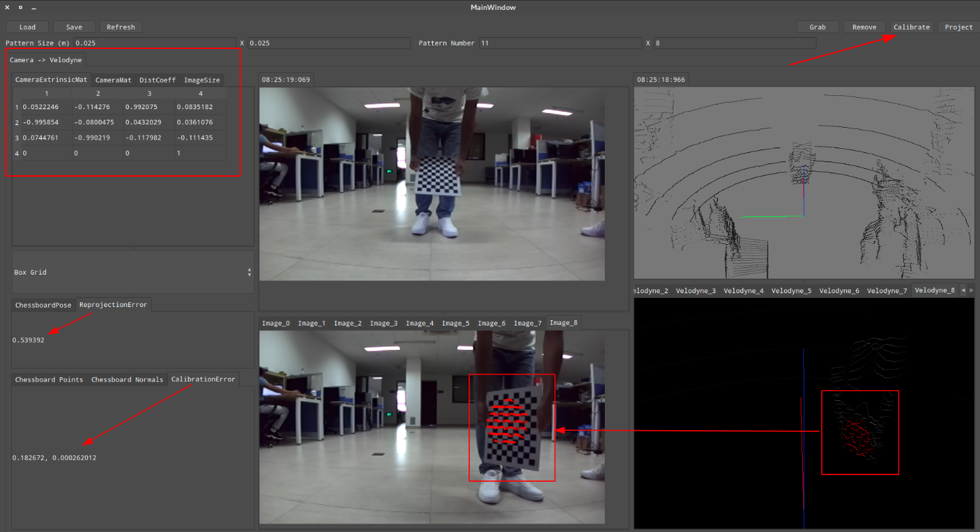This screenshot has width=980, height=532.
Task: Select the Image_8 tab
Action: (x=563, y=323)
